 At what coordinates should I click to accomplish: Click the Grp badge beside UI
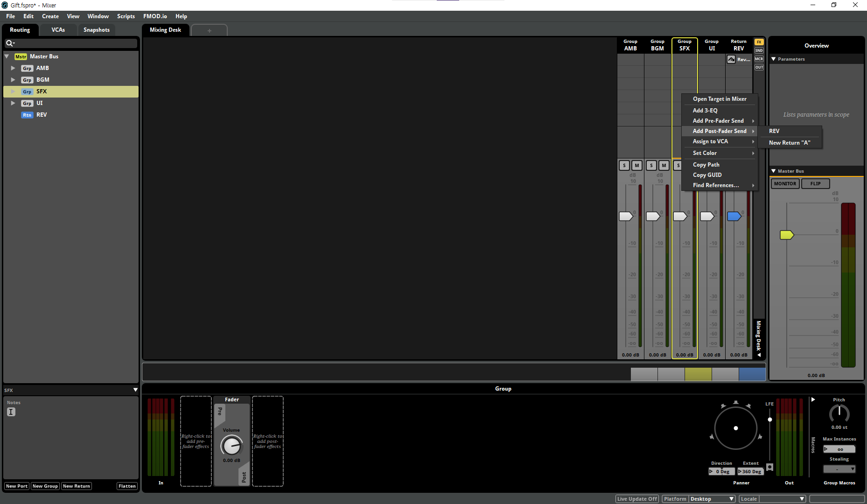pyautogui.click(x=27, y=103)
